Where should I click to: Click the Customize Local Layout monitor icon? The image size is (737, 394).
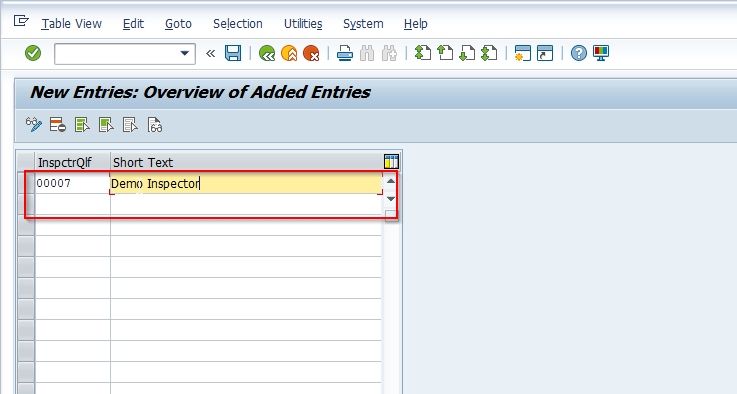(601, 53)
